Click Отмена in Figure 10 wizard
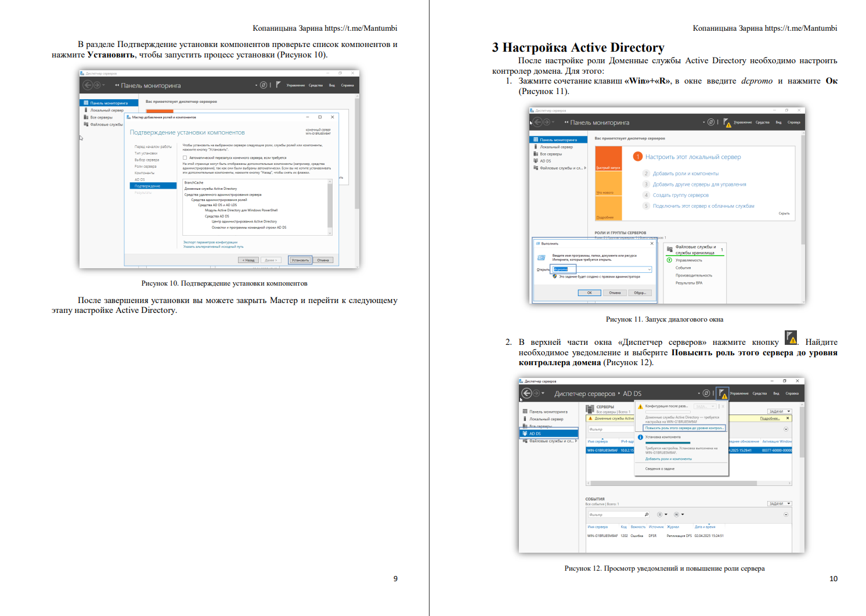The height and width of the screenshot is (616, 866). pos(323,260)
